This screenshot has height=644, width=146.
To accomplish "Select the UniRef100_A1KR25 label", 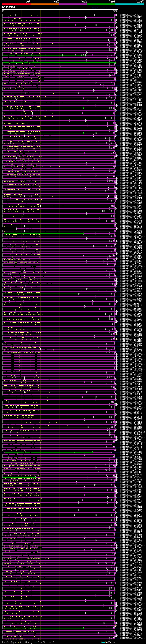I will coord(131,98).
